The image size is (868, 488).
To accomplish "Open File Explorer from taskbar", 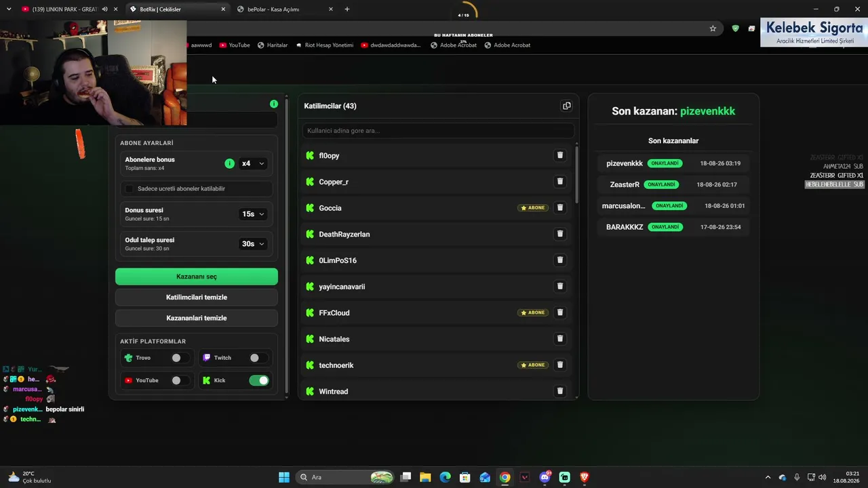I will tap(425, 477).
